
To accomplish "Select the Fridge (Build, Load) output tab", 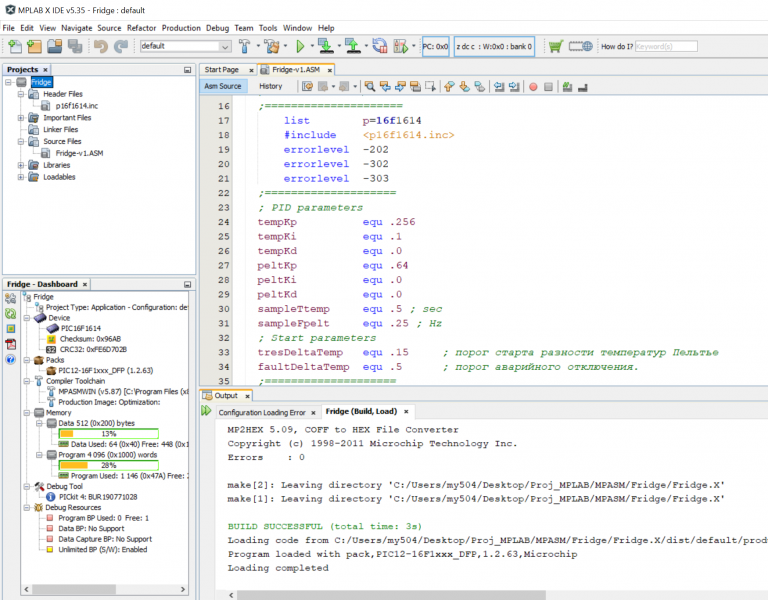I will click(x=361, y=411).
